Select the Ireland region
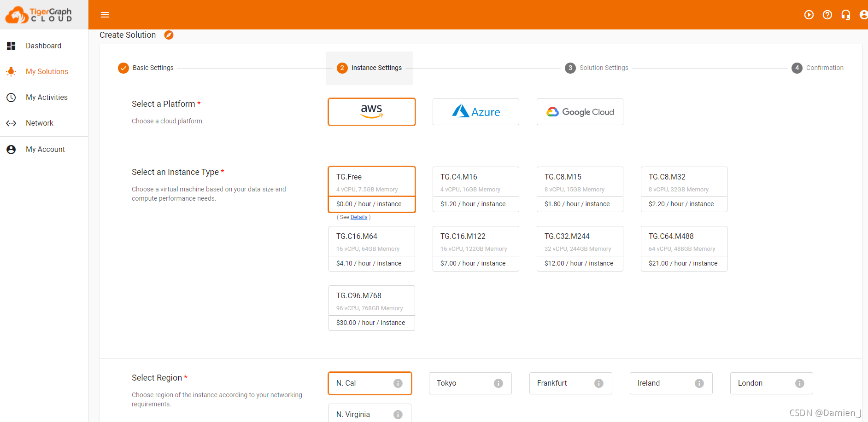Screen dimensions: 868x422 point(671,383)
